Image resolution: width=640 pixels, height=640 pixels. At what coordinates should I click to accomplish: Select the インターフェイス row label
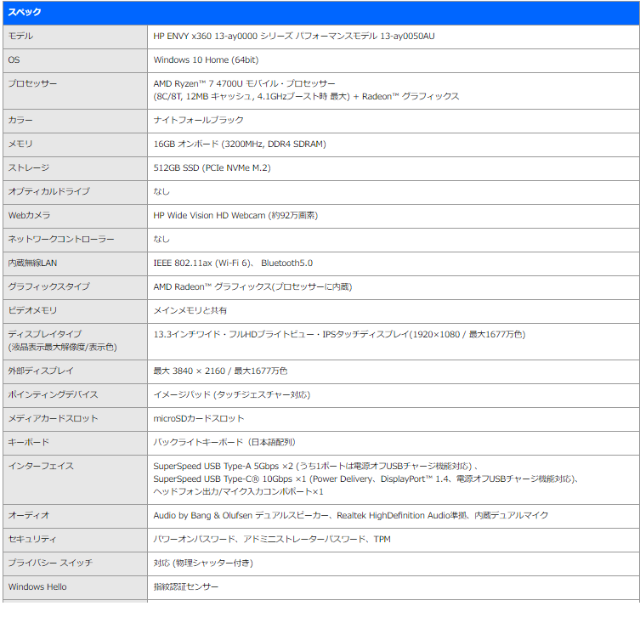[41, 466]
